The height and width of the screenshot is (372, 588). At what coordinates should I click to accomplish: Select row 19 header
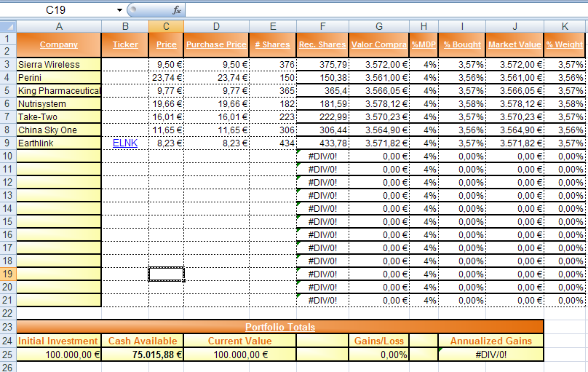pos(8,274)
